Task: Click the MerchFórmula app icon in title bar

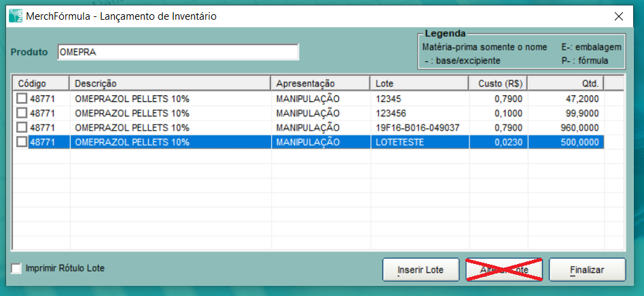Action: [x=15, y=16]
